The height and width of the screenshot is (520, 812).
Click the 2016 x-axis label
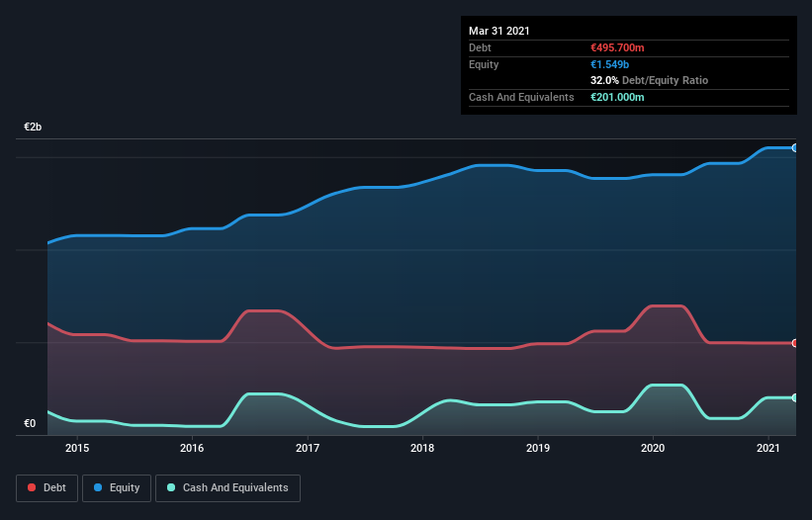click(x=192, y=448)
